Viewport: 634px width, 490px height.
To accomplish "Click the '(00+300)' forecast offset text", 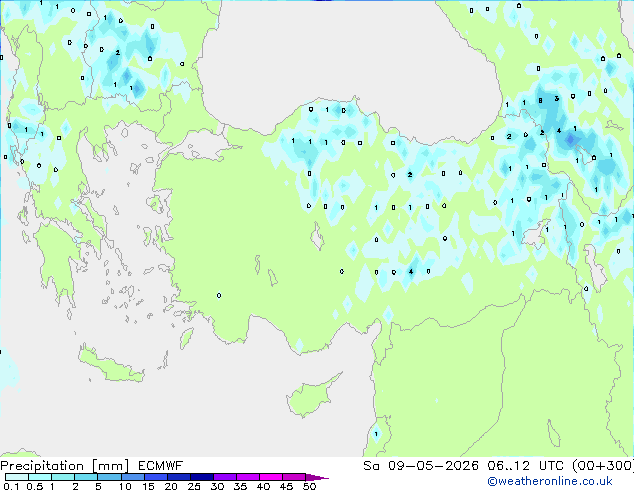I will pyautogui.click(x=603, y=466).
